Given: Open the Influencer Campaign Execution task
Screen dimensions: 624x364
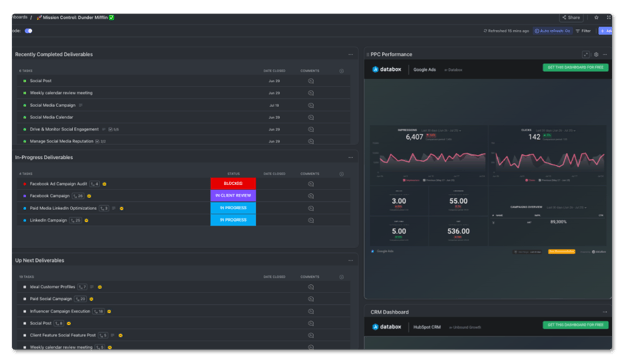Looking at the screenshot, I should click(60, 311).
